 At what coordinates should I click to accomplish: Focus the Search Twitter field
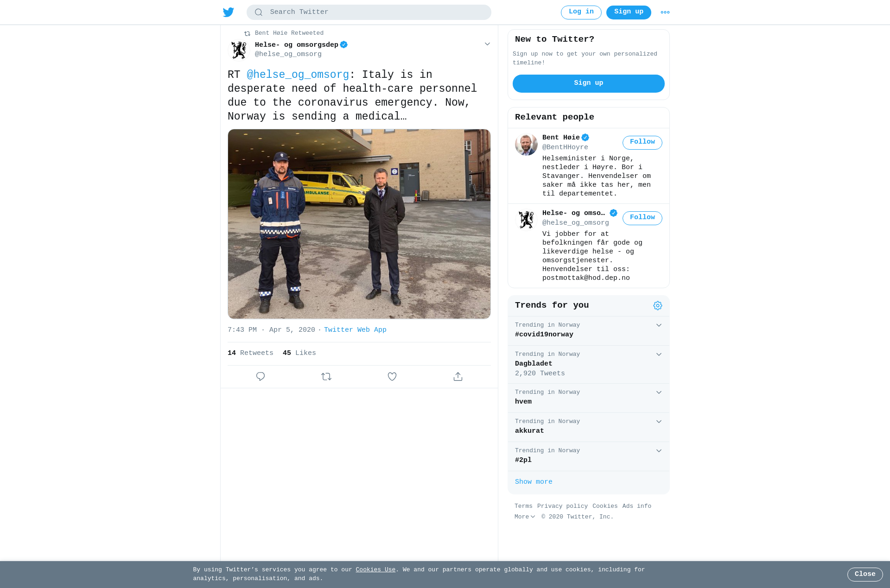[369, 12]
